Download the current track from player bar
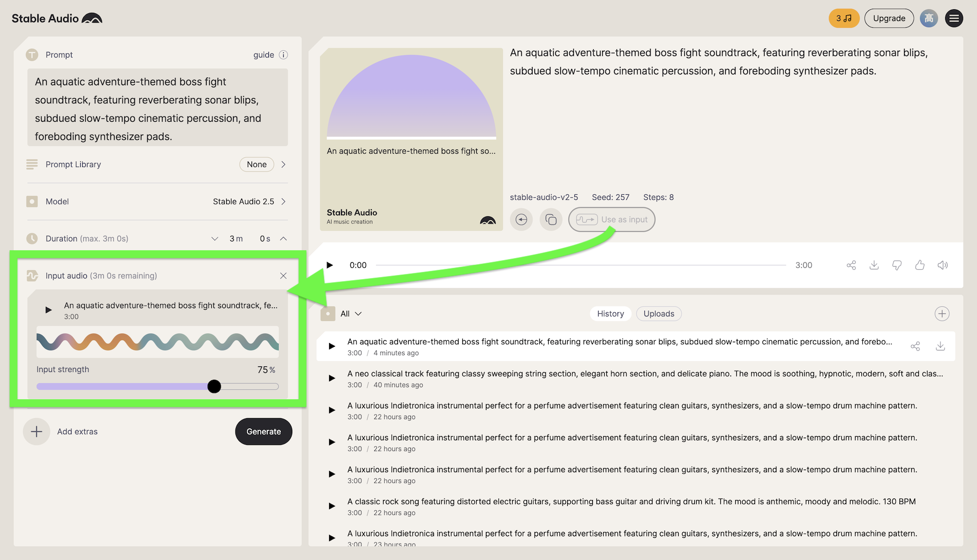This screenshot has height=560, width=977. [874, 265]
